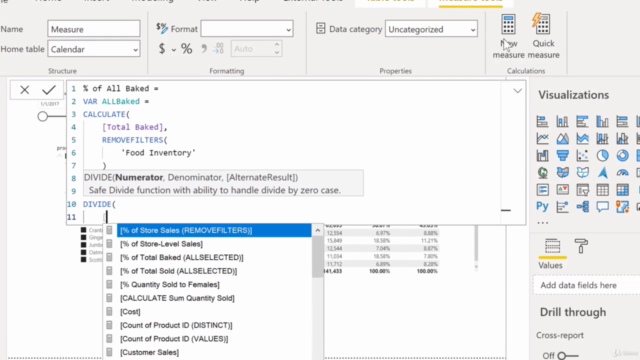This screenshot has width=640, height=360.
Task: Select the Pie chart visual
Action: pyautogui.click(x=602, y=156)
